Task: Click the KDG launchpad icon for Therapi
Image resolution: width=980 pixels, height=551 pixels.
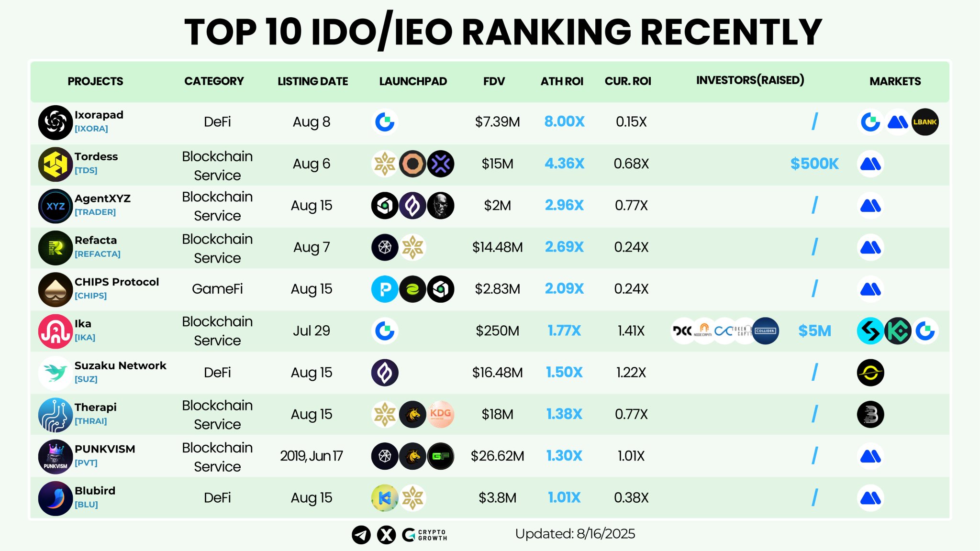Action: pos(440,414)
